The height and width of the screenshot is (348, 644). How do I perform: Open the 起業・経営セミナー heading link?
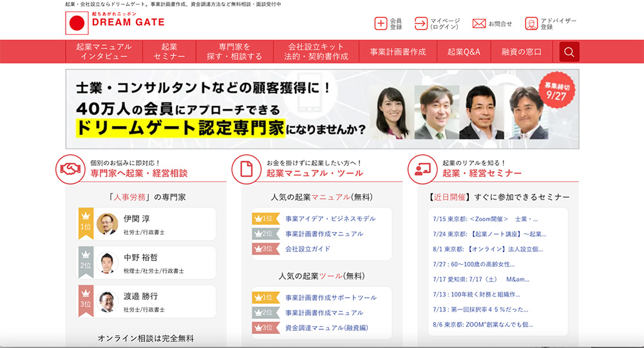tap(482, 173)
